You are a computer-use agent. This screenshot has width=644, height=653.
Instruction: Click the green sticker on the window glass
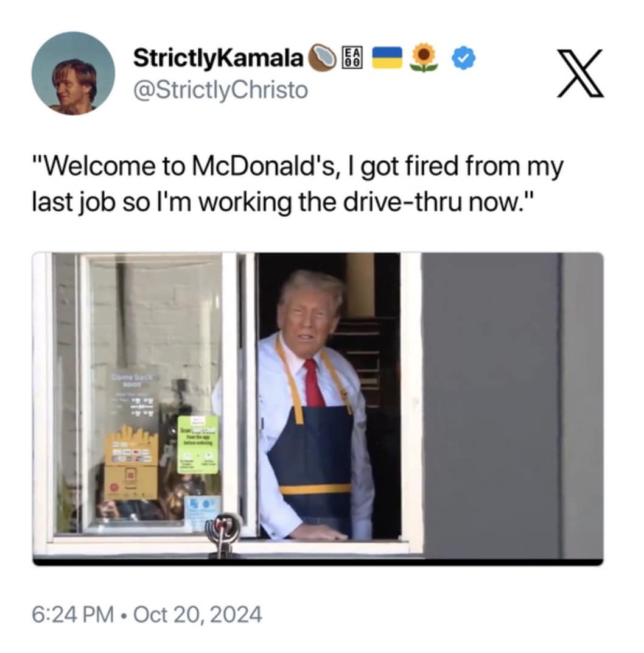tap(198, 445)
